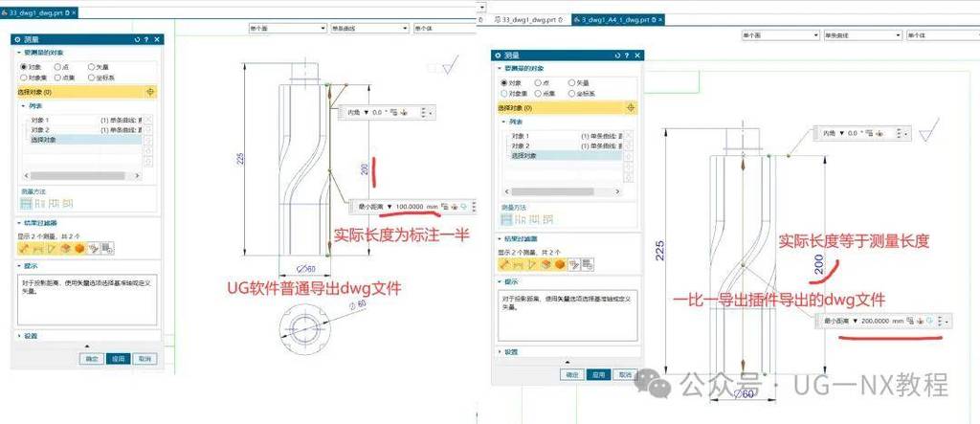Click the crosshair select-object icon in the A4_1 Measure dialog
980x424 pixels.
[x=630, y=108]
